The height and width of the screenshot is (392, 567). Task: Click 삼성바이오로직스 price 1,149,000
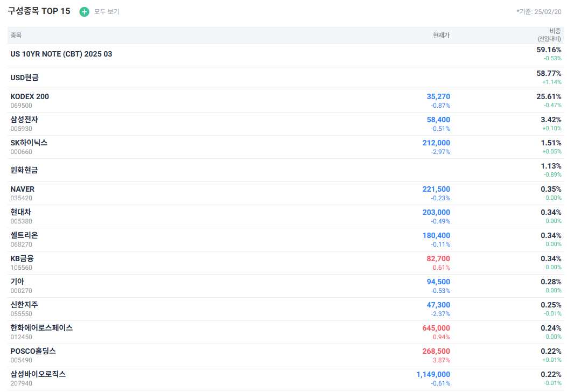[433, 374]
